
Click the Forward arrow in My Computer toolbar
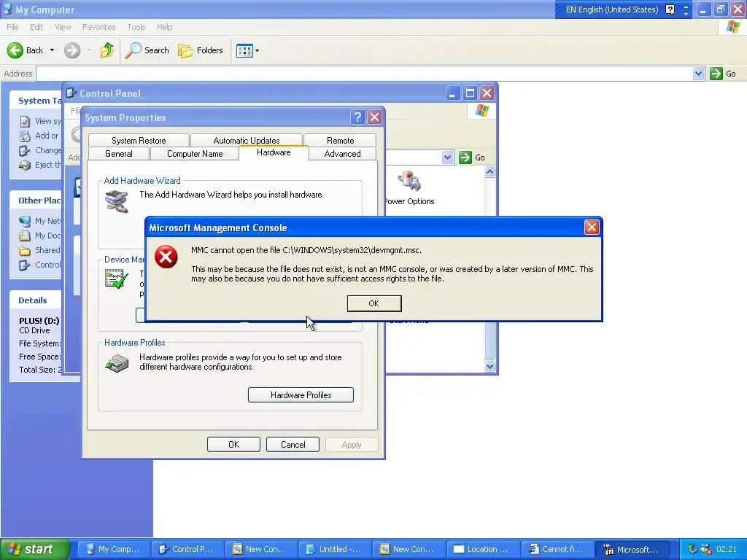point(72,50)
